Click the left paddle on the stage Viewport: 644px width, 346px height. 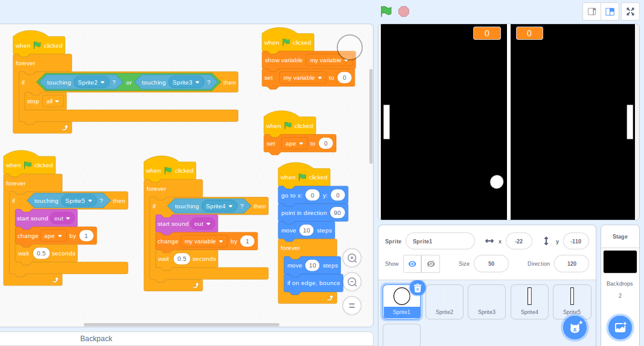tap(386, 122)
